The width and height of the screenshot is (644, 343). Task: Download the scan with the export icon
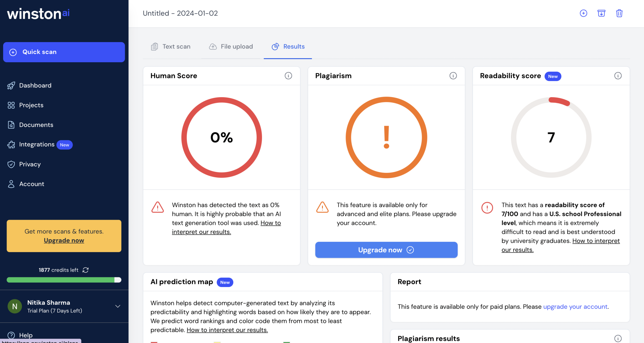pyautogui.click(x=601, y=13)
